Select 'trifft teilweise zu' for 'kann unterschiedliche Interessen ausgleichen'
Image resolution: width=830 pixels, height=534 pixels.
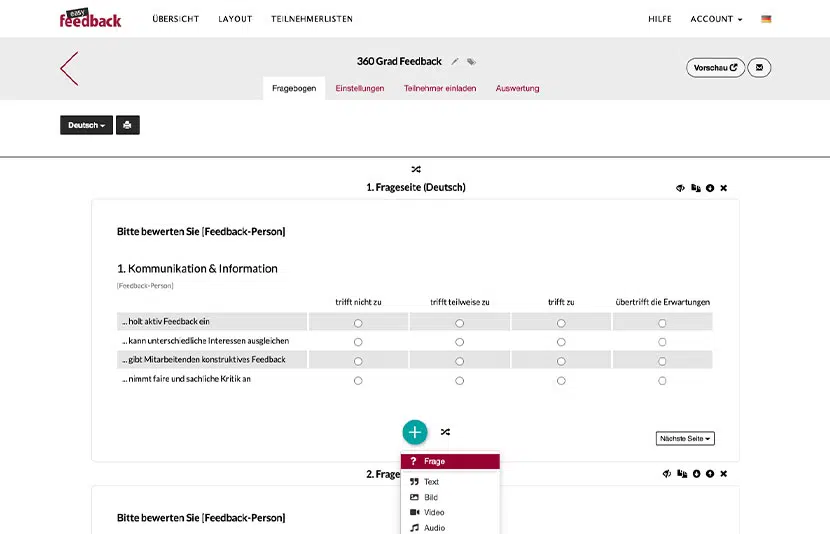[459, 342]
